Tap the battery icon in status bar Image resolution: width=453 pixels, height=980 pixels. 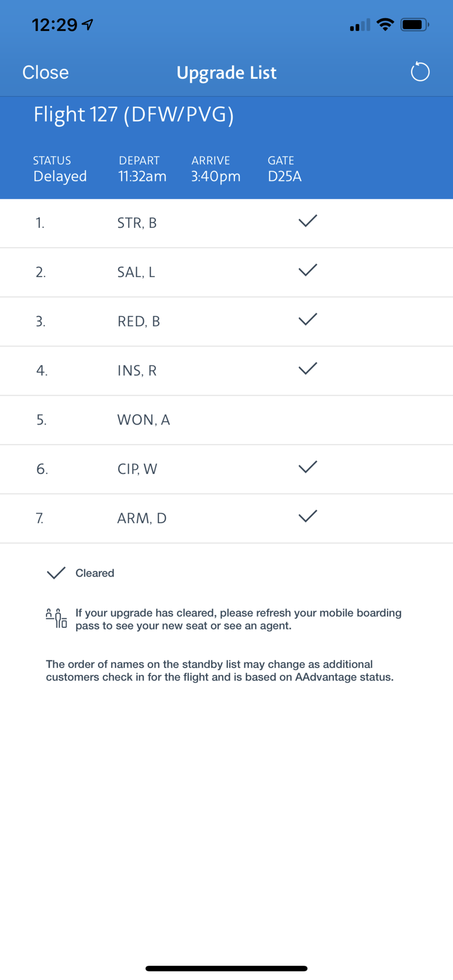415,25
